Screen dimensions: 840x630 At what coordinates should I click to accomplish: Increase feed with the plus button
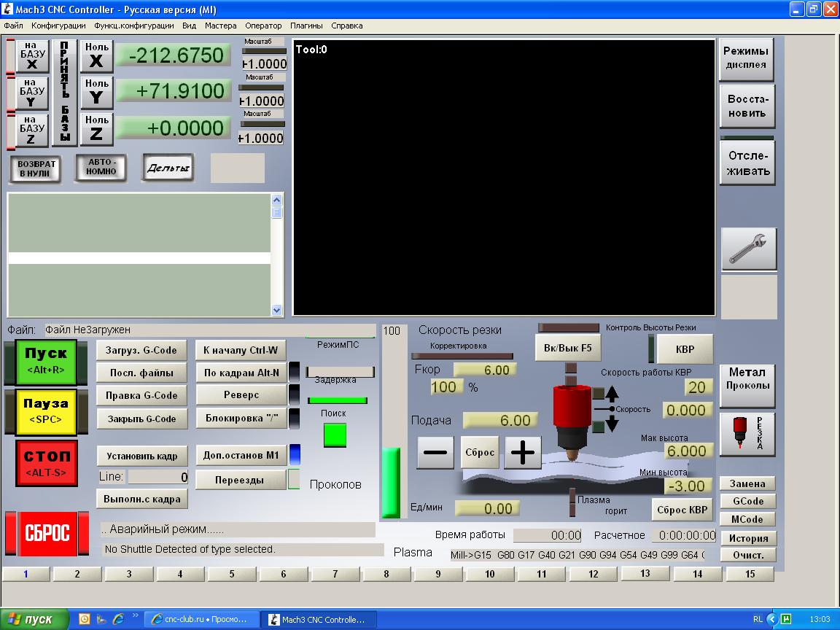[523, 453]
